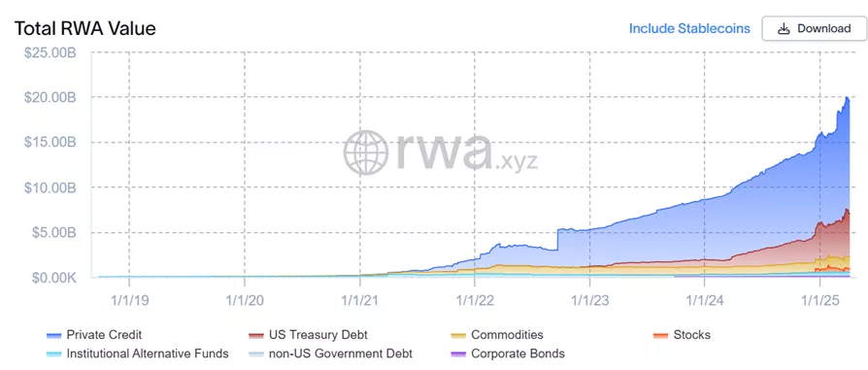Click the Institutional Alternative Funds swatch
Viewport: 868px width, 370px height.
(x=53, y=353)
